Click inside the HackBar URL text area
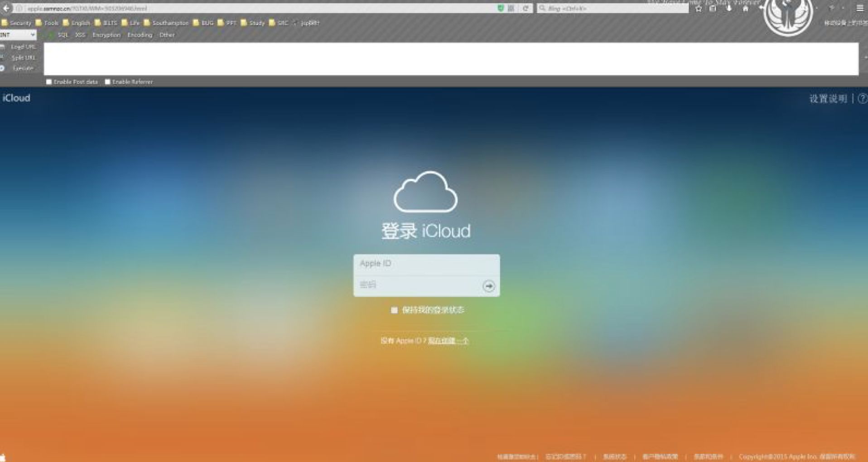868x462 pixels. tap(451, 59)
